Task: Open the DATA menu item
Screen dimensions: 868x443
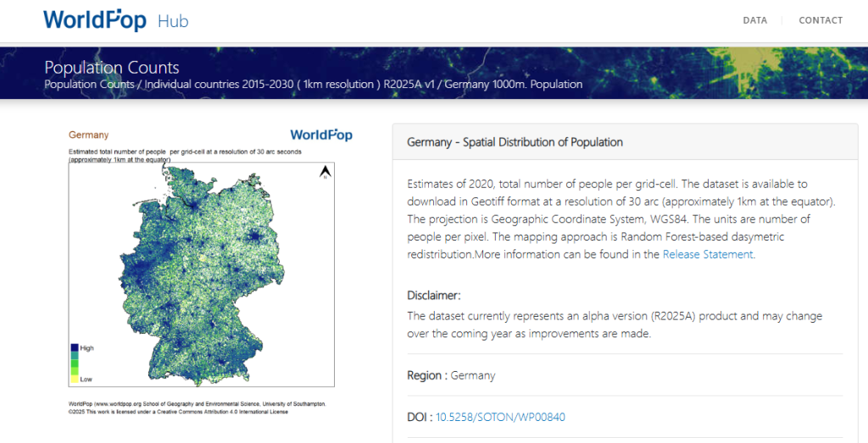Action: click(x=754, y=20)
